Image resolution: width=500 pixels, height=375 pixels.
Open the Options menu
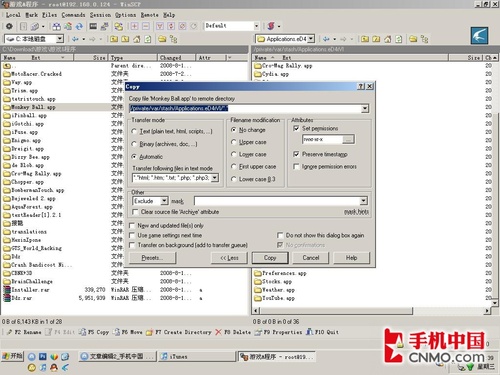[126, 15]
